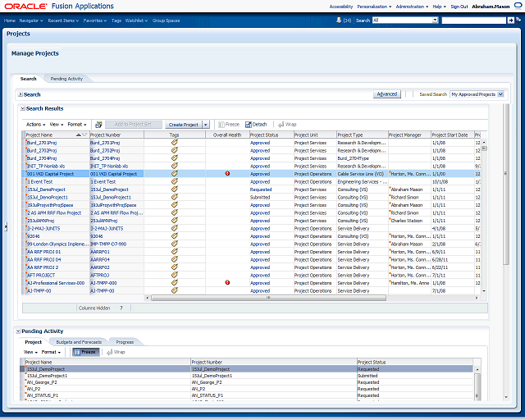Expand the Search criteria section
The image size is (525, 420).
pyautogui.click(x=20, y=94)
